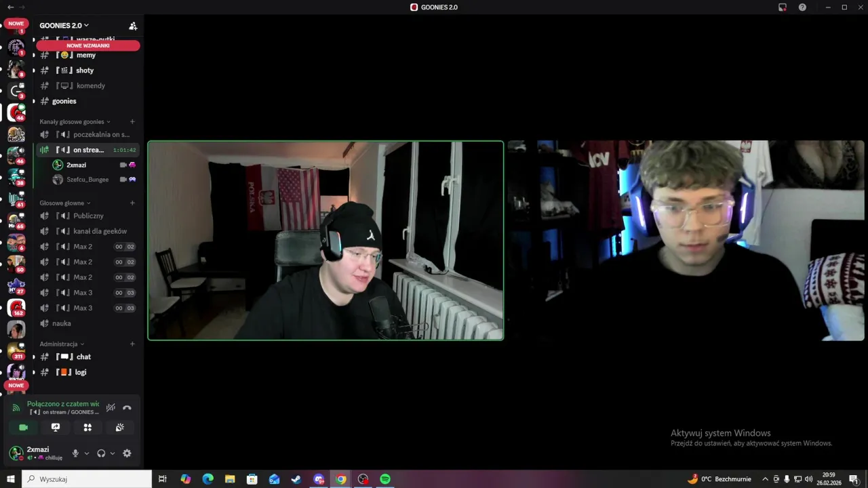Add channel to 'Kanały głosowe goonies'
This screenshot has height=488, width=868.
point(132,122)
